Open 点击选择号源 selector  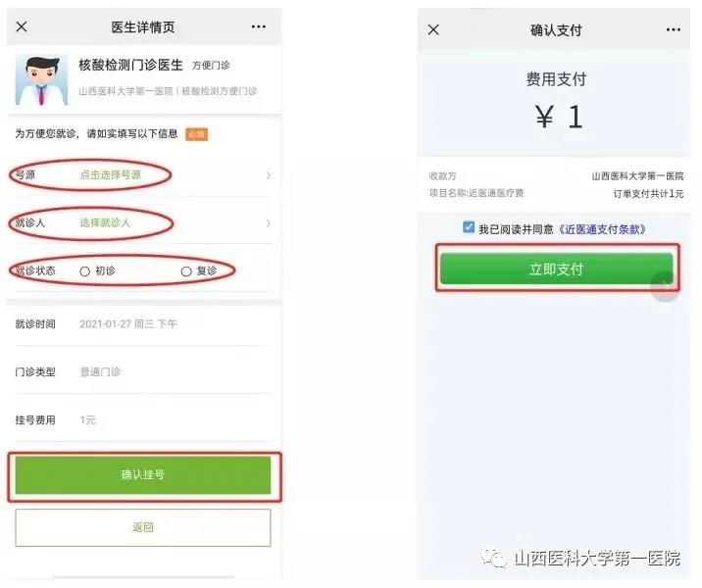111,175
